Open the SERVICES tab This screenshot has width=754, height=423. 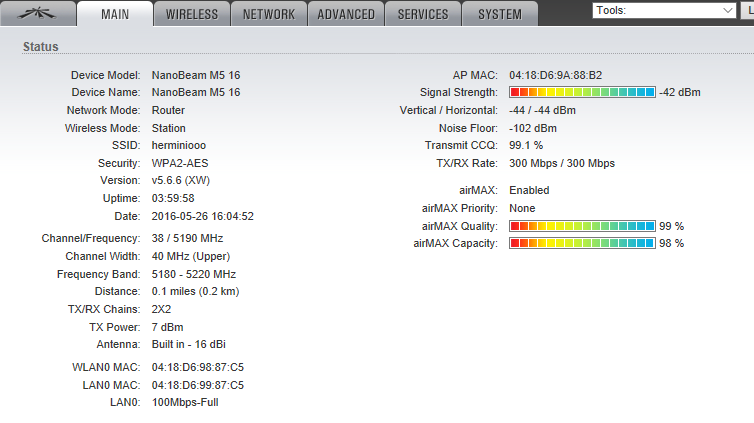[x=423, y=14]
